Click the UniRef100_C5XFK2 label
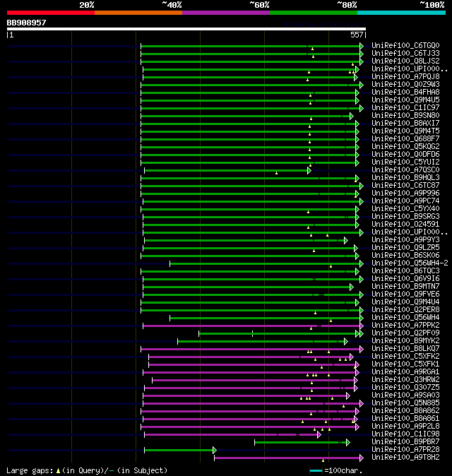The height and width of the screenshot is (476, 452). click(405, 357)
